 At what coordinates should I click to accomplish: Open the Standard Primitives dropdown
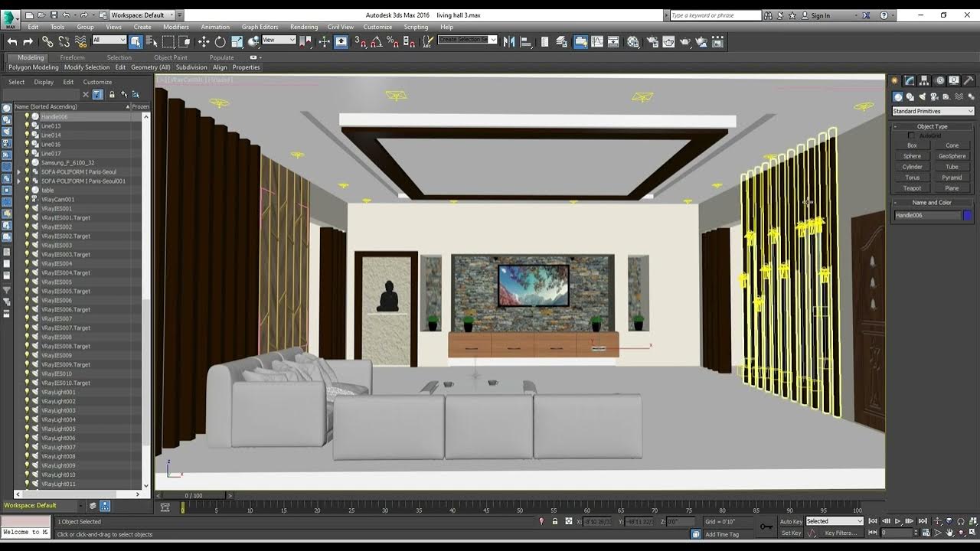[933, 112]
